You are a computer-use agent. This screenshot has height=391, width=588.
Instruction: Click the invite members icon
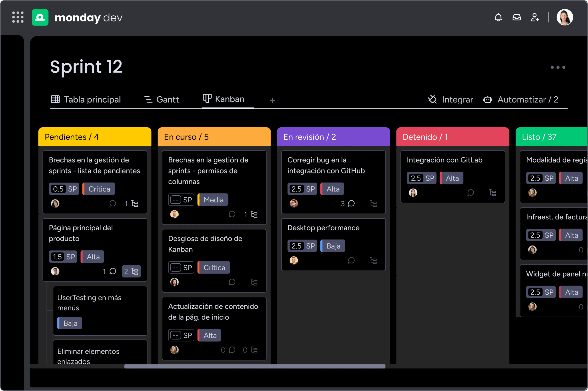pos(535,17)
